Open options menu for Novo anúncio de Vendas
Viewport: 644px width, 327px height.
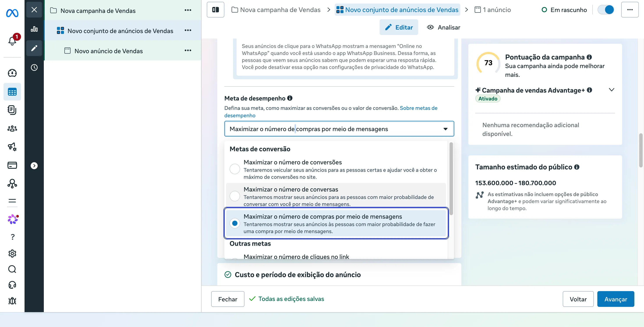(188, 51)
